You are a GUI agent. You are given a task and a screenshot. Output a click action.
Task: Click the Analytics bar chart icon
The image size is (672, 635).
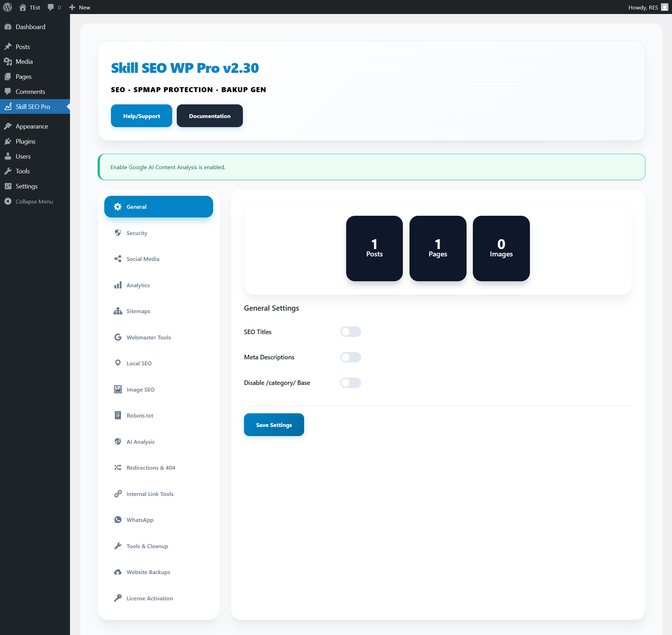tap(118, 285)
